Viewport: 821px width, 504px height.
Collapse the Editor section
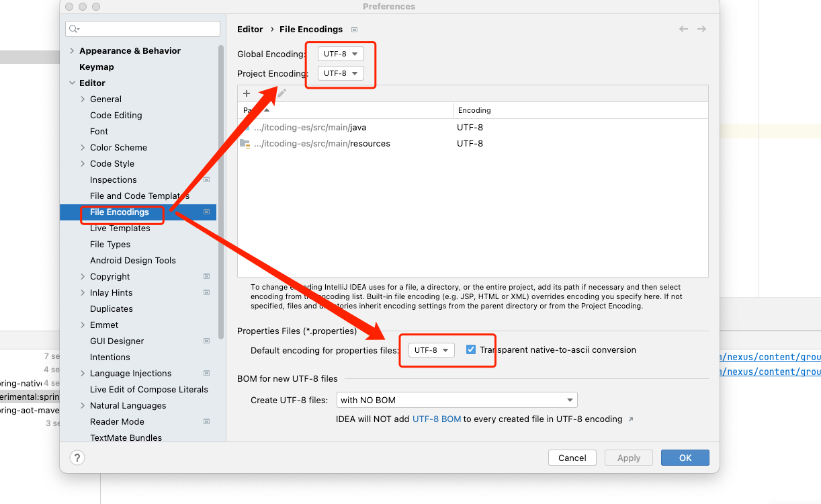[73, 83]
